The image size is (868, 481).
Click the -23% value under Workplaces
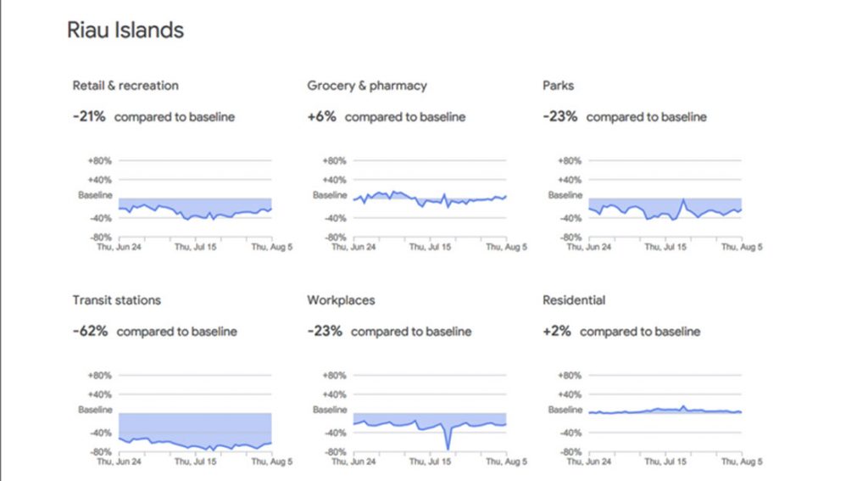pos(325,332)
